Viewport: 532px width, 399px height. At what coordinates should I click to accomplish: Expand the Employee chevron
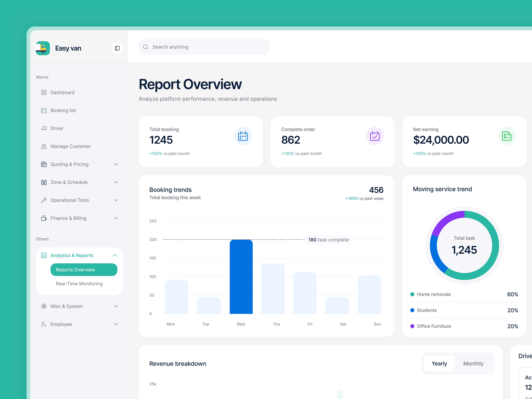pyautogui.click(x=116, y=324)
